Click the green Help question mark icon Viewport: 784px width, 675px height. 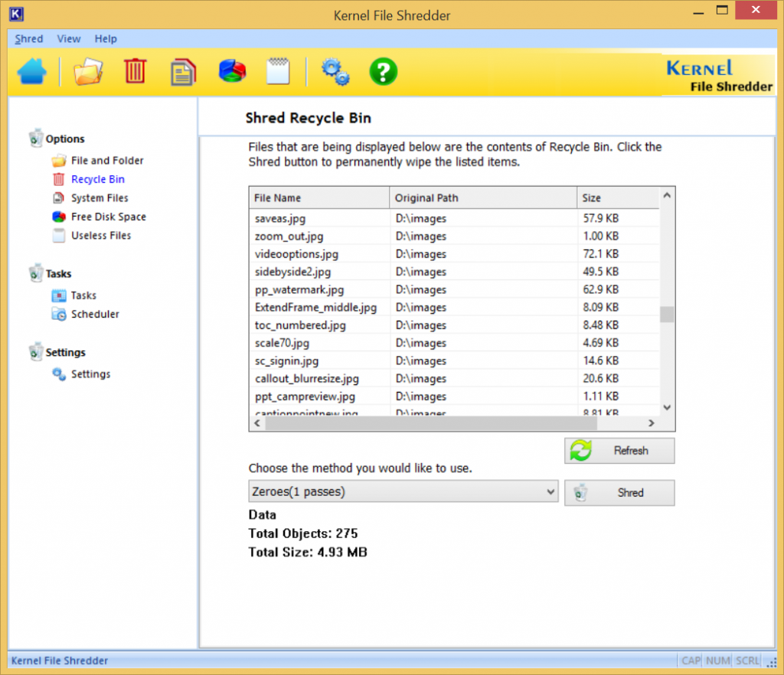[383, 72]
